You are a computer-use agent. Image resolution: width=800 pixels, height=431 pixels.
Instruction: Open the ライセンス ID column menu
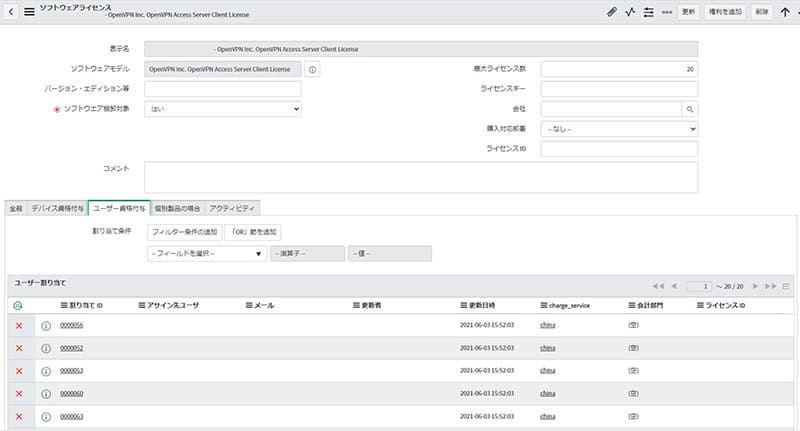(x=701, y=306)
